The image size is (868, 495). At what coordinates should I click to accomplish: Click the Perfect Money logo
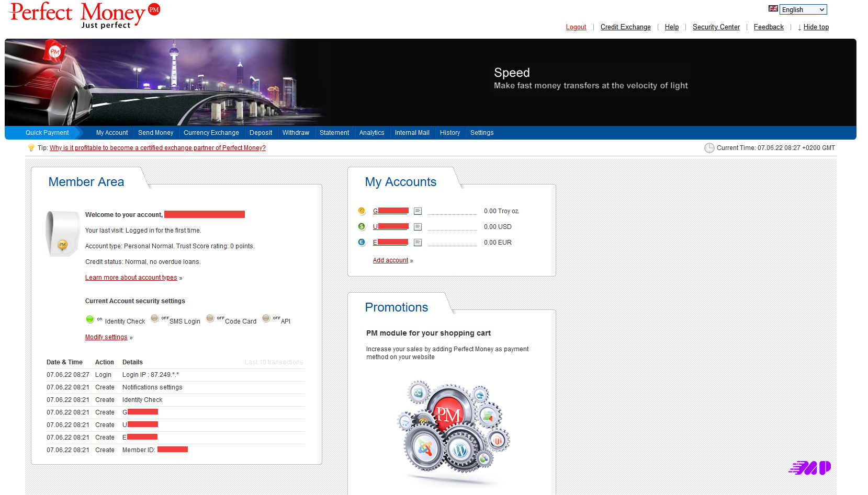[x=85, y=15]
